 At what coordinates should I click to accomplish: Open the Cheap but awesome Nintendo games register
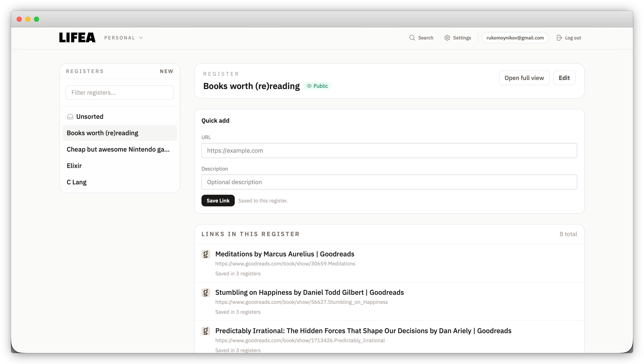pos(118,149)
